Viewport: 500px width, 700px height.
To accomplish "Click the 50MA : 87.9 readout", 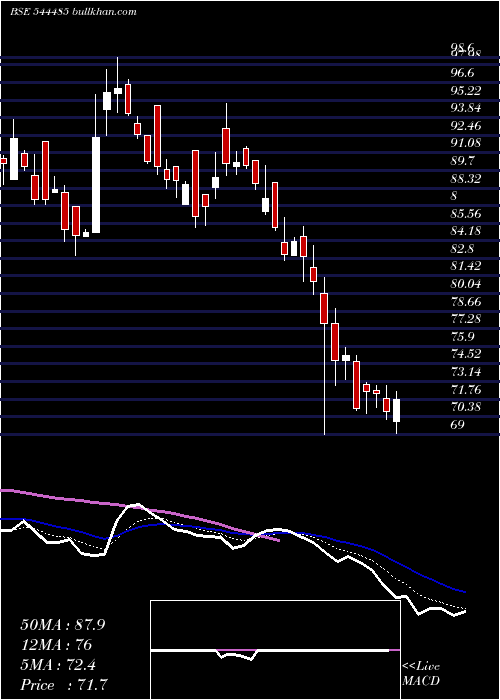I will coord(62,625).
